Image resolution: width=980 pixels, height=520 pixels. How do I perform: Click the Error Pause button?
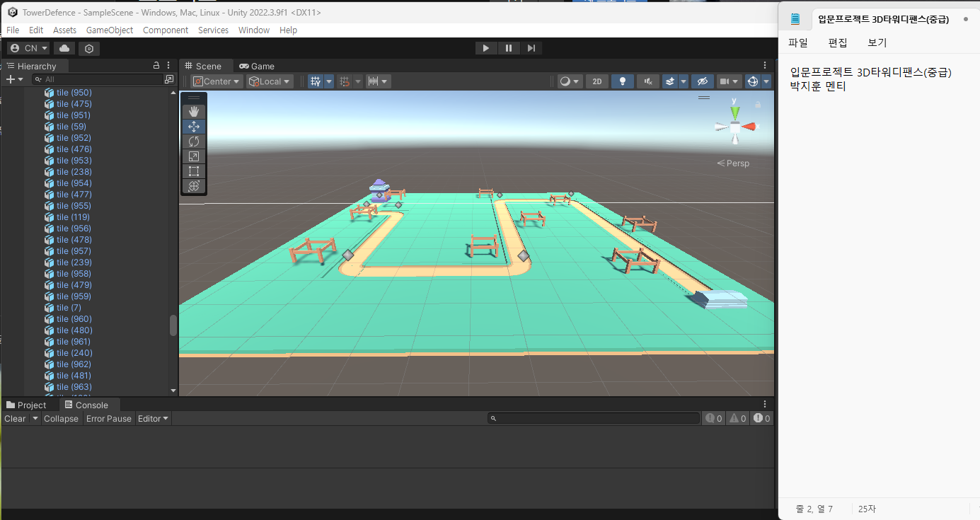(x=108, y=419)
